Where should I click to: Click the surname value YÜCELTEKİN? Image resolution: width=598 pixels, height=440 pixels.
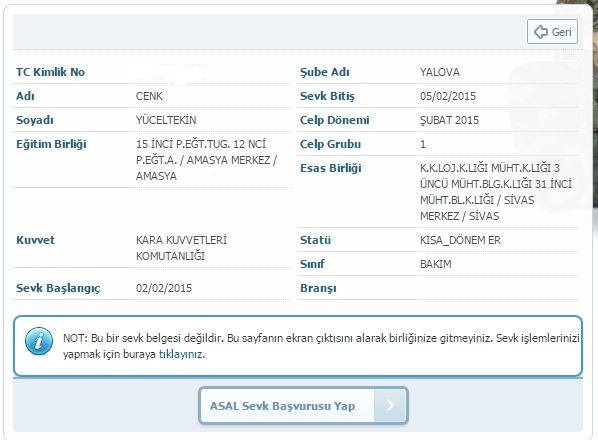[166, 120]
